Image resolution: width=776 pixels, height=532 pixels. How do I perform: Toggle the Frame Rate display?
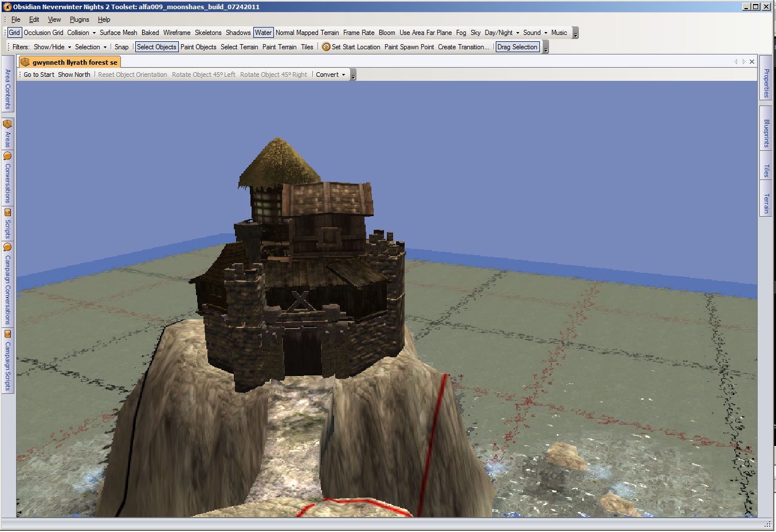[359, 33]
